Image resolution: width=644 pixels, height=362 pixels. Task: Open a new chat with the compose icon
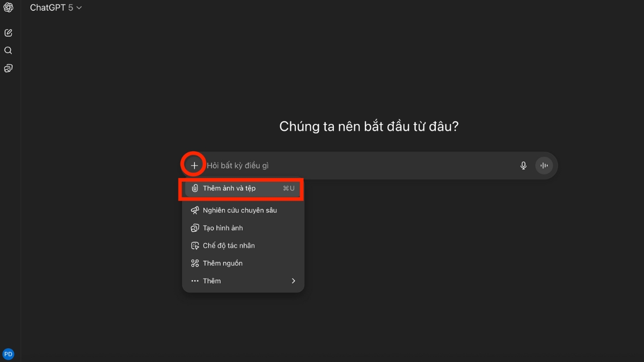8,32
